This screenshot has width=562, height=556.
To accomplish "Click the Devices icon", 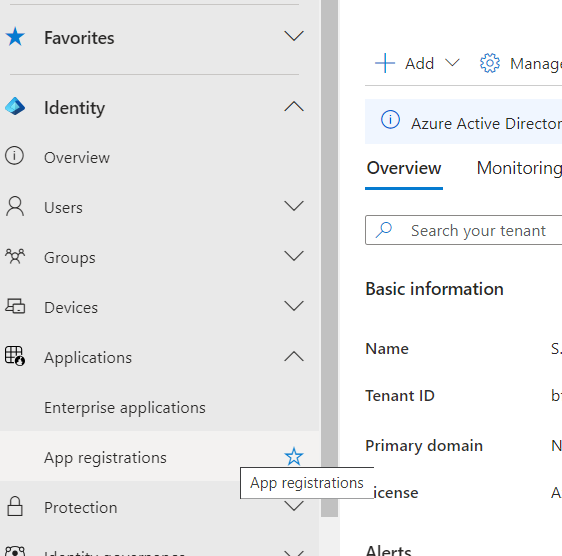I will (x=15, y=306).
